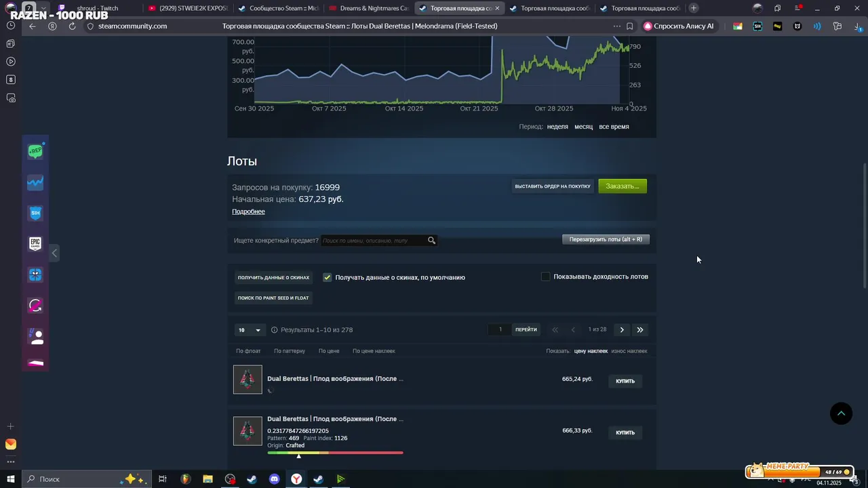868x488 pixels.
Task: Open Ask Alisa AI assistant
Action: pyautogui.click(x=679, y=26)
